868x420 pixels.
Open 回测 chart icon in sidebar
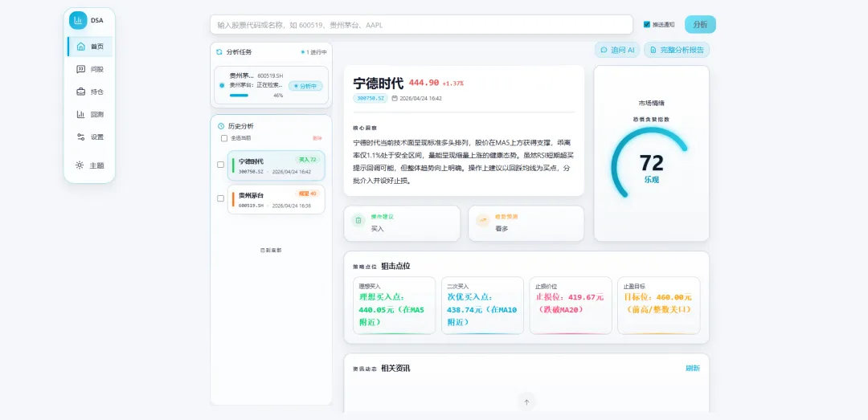(81, 115)
